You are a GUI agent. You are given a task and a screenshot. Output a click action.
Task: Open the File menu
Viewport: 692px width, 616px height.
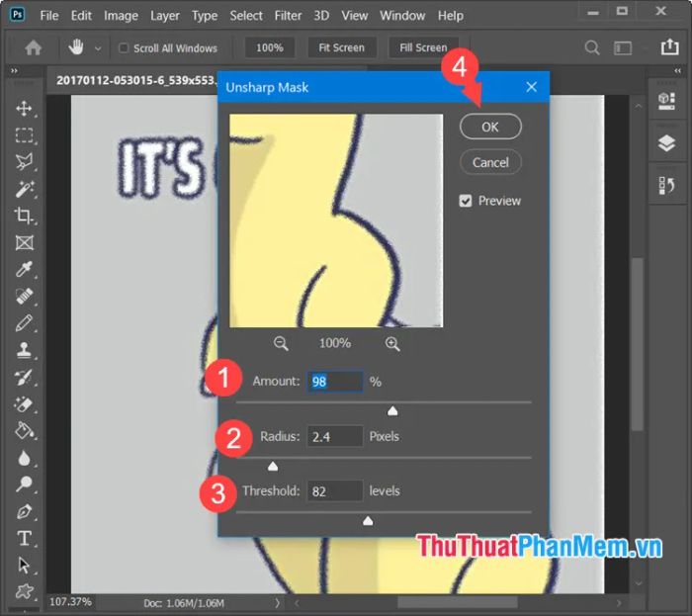49,16
